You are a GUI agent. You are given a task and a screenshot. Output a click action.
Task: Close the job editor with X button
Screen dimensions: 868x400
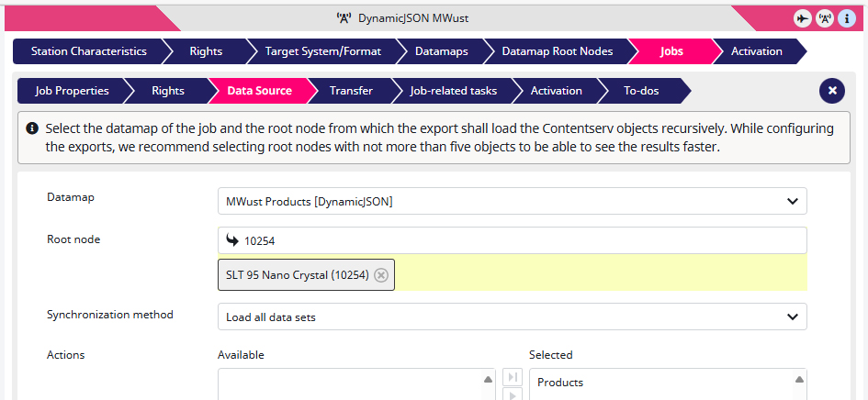[832, 91]
